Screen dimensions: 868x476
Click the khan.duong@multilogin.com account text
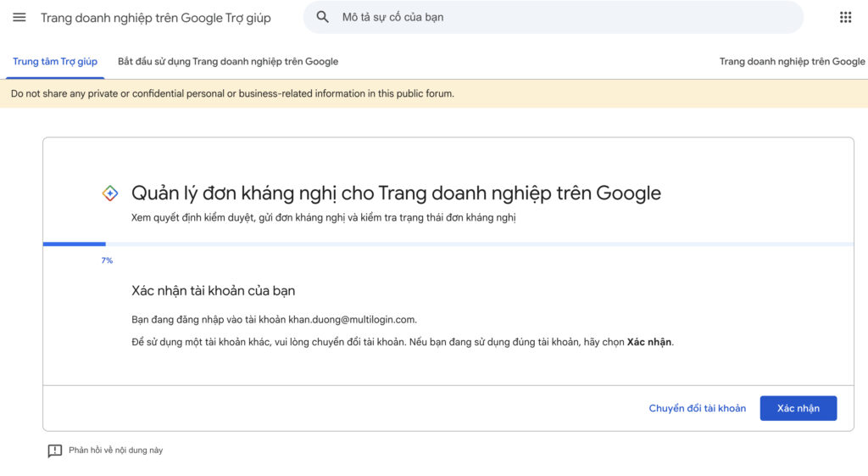(x=352, y=320)
